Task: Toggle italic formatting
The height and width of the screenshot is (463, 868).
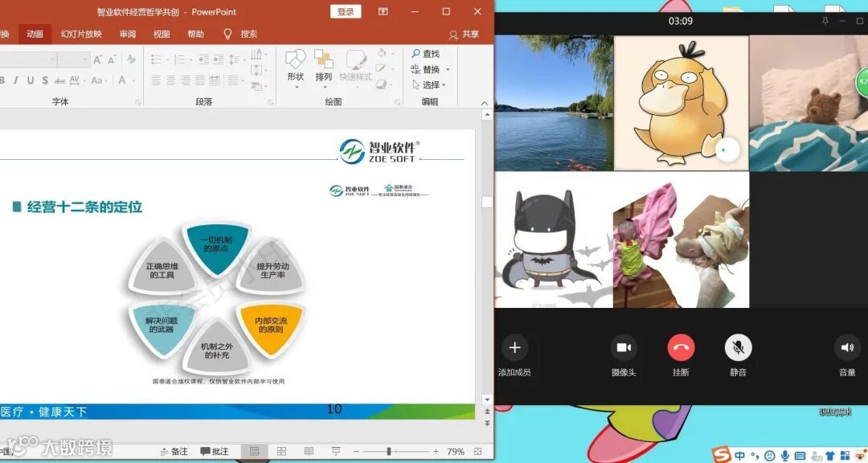Action: click(x=16, y=80)
